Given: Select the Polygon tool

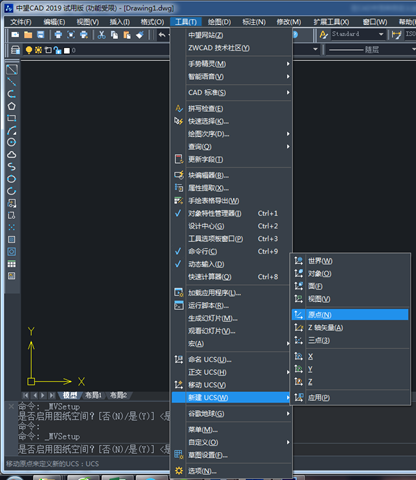Looking at the screenshot, I should 12,106.
